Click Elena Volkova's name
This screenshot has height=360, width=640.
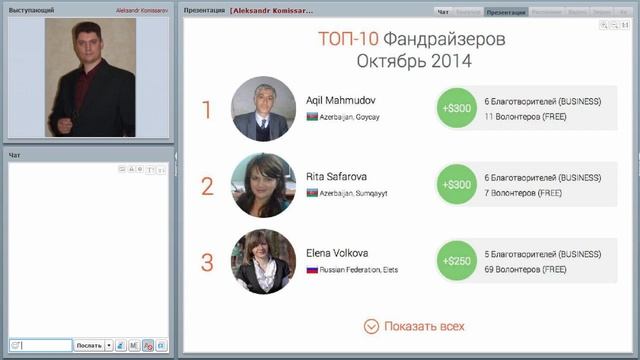[337, 253]
